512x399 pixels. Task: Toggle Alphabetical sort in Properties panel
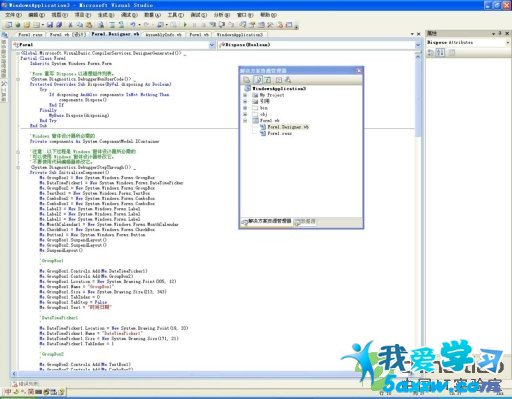click(440, 53)
